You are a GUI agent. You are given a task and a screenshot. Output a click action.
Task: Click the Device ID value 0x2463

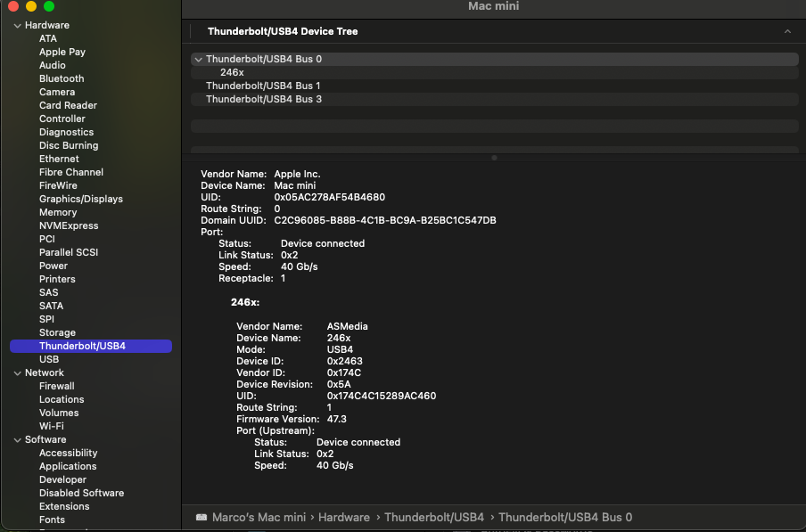coord(345,361)
